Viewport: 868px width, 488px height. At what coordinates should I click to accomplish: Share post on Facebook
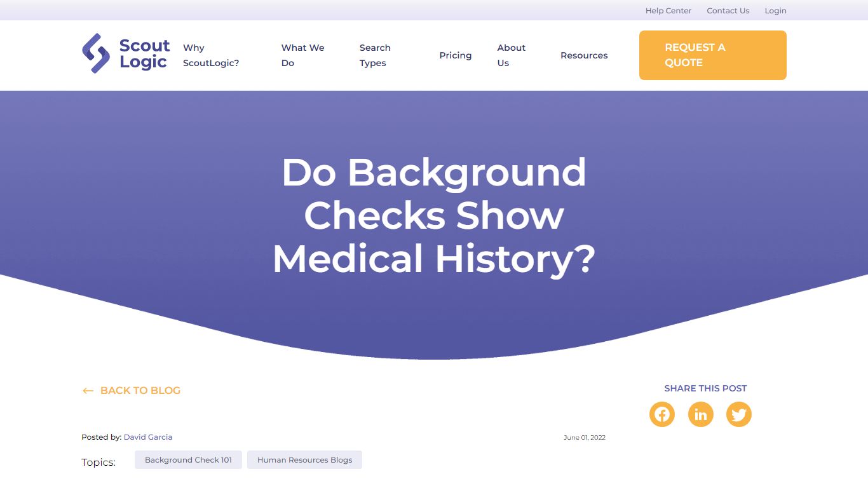(662, 414)
